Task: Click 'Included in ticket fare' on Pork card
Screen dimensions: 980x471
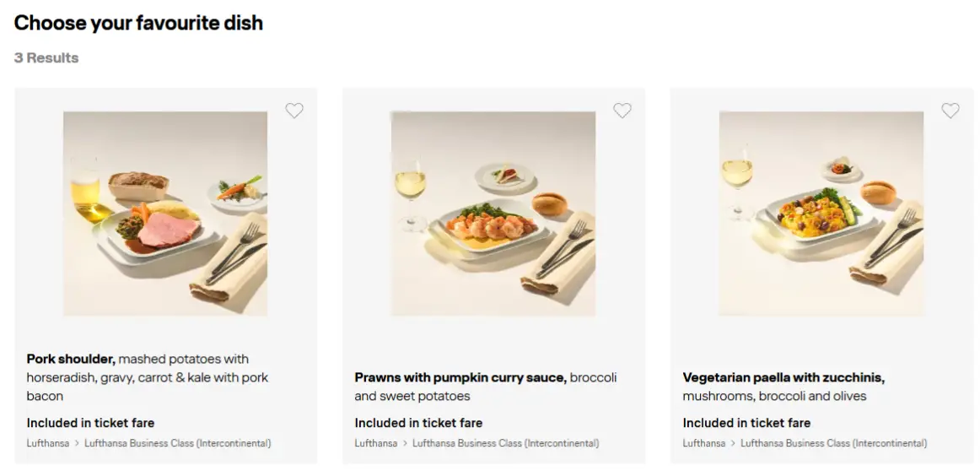Action: pyautogui.click(x=90, y=423)
